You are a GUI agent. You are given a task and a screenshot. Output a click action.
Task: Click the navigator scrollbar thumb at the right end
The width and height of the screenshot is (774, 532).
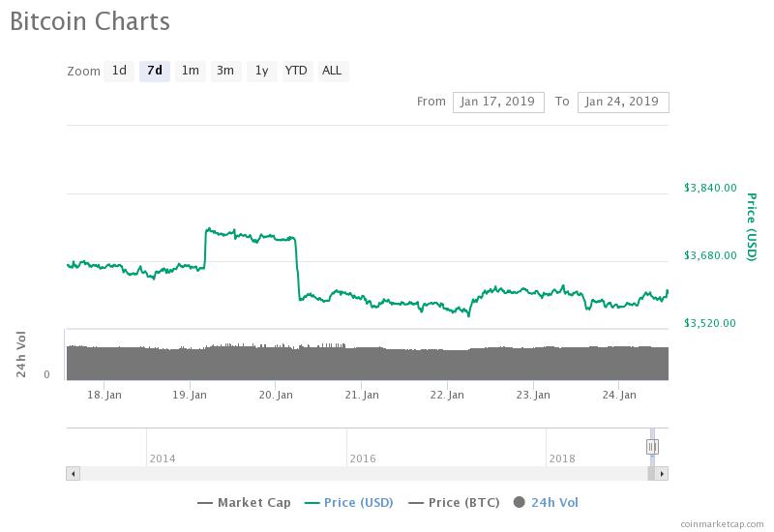pos(651,474)
